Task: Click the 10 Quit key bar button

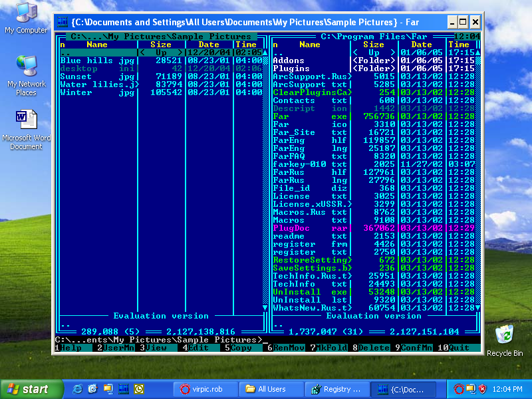Action: (x=459, y=348)
